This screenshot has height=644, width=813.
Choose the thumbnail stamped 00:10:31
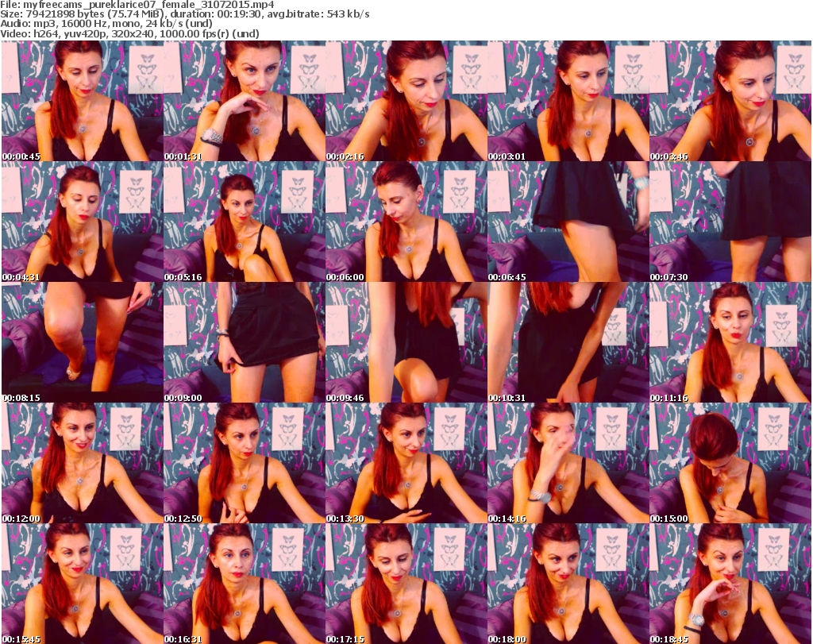click(x=568, y=343)
